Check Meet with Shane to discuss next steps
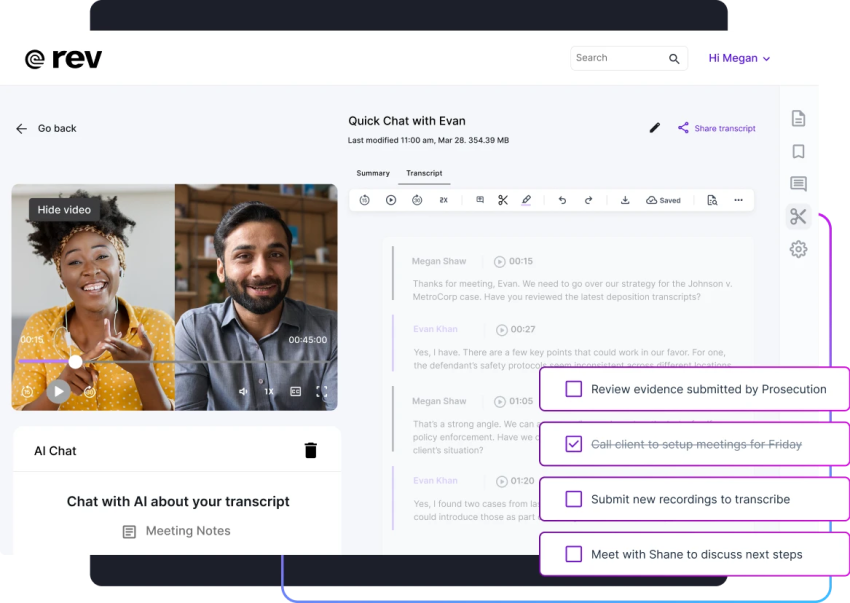The height and width of the screenshot is (603, 850). click(x=574, y=554)
